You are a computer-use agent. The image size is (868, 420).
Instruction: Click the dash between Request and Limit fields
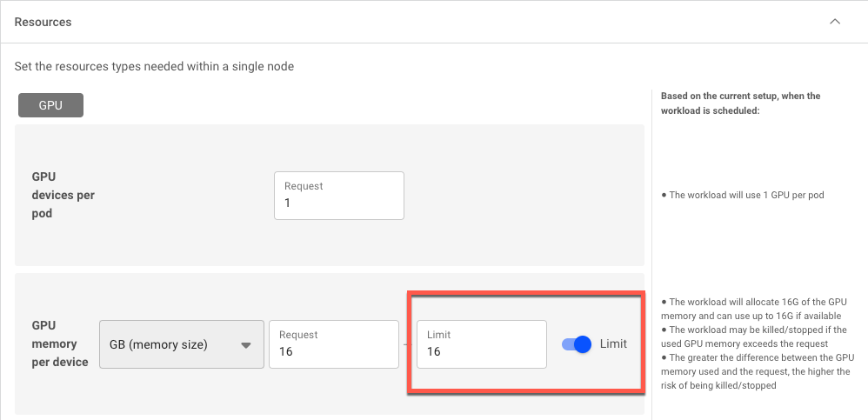(x=408, y=344)
